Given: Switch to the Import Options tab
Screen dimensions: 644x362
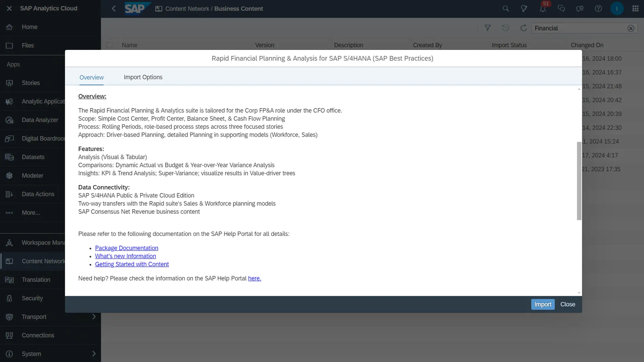Looking at the screenshot, I should point(143,77).
